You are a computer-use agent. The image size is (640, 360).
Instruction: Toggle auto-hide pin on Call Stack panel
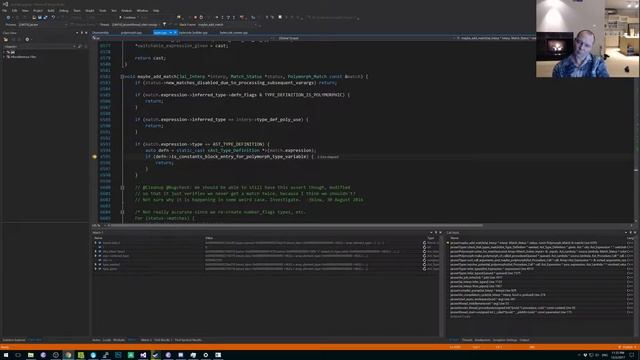click(630, 232)
